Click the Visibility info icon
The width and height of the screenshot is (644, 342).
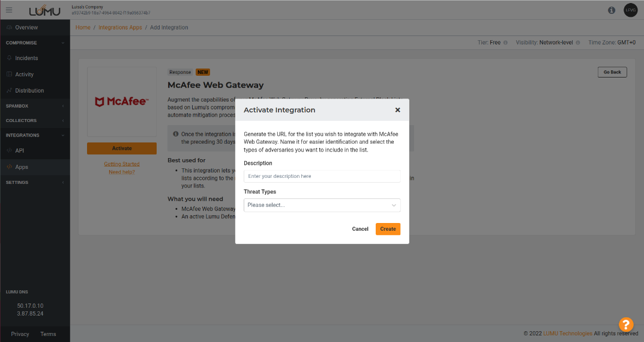(579, 43)
